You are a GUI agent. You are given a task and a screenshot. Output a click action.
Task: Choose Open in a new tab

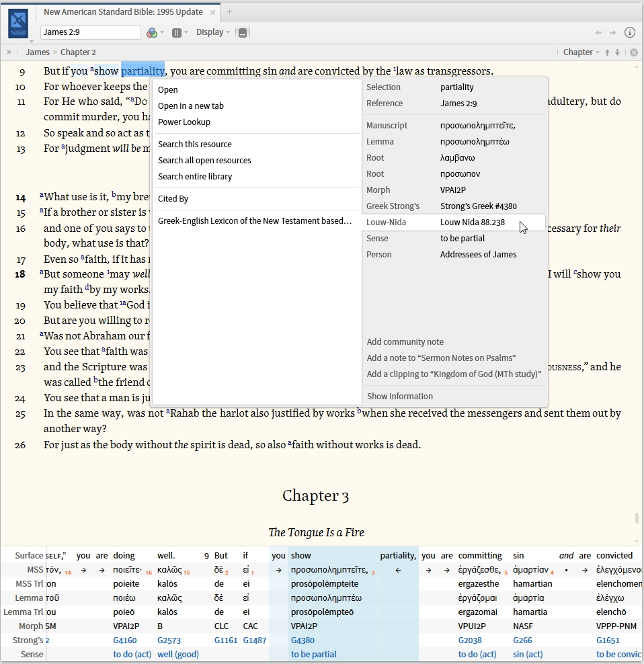coord(191,106)
